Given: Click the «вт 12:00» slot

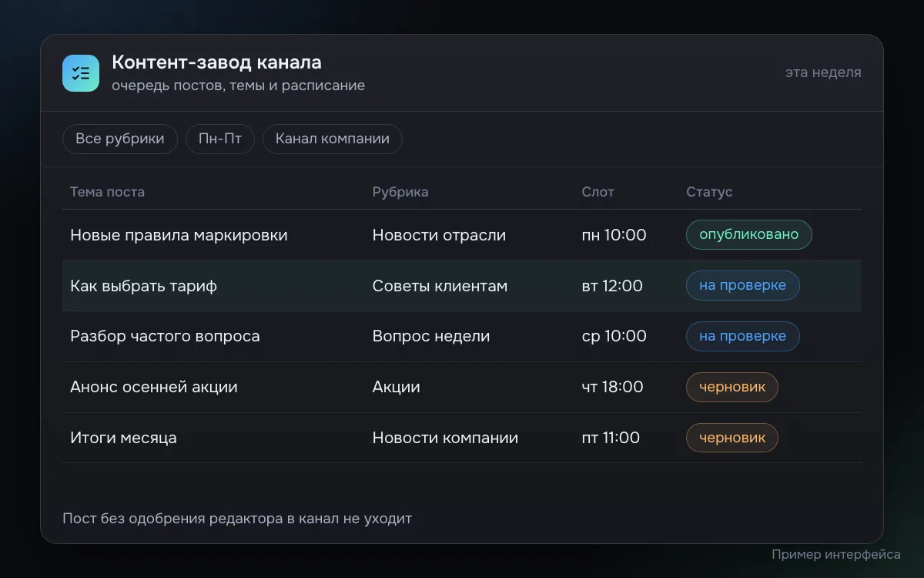Looking at the screenshot, I should click(612, 286).
